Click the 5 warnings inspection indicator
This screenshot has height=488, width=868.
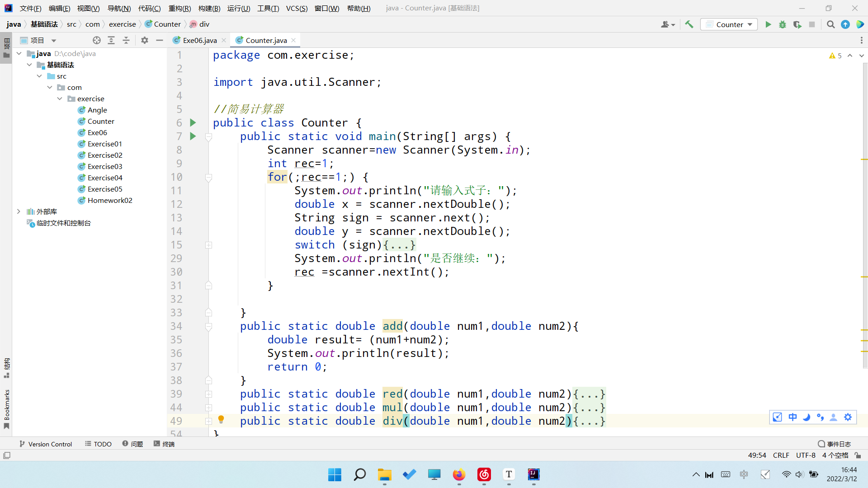[x=835, y=56]
